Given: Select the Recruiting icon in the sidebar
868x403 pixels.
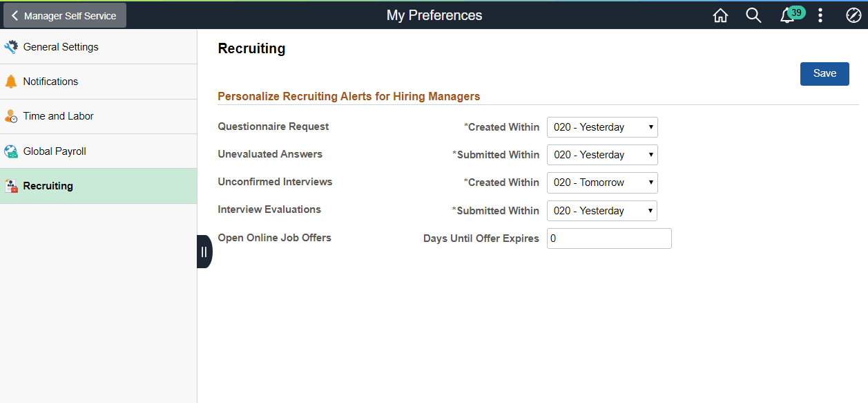Looking at the screenshot, I should [12, 185].
